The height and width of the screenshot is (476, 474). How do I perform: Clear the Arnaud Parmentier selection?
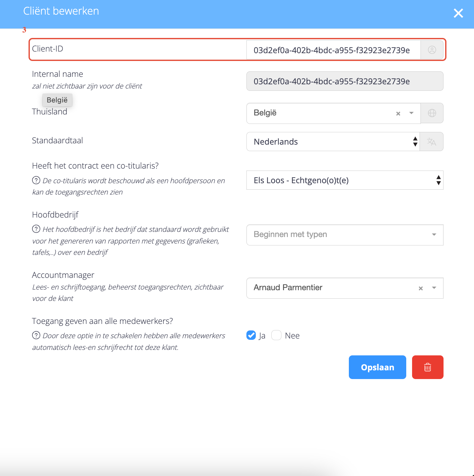coord(421,288)
